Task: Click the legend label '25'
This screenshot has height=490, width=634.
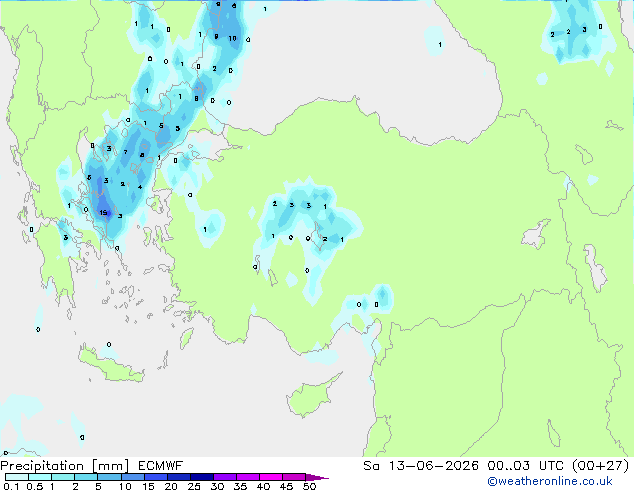Action: tap(194, 486)
